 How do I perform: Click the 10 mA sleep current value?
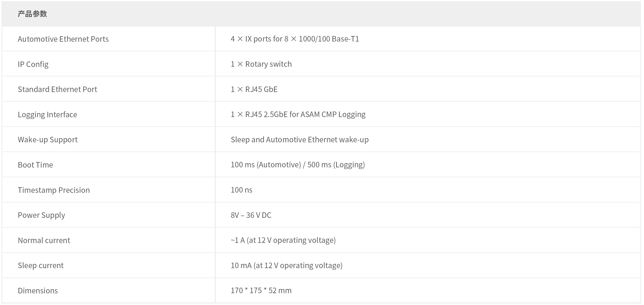pos(287,265)
